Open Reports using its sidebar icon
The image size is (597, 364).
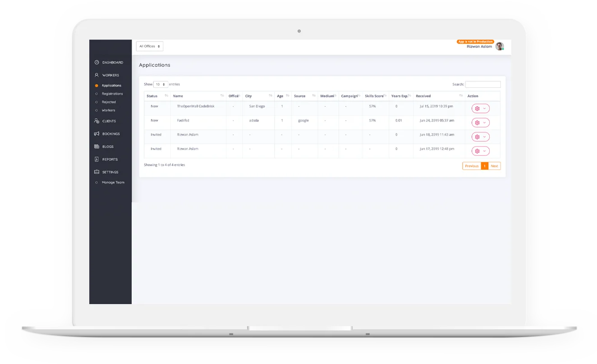tap(96, 159)
